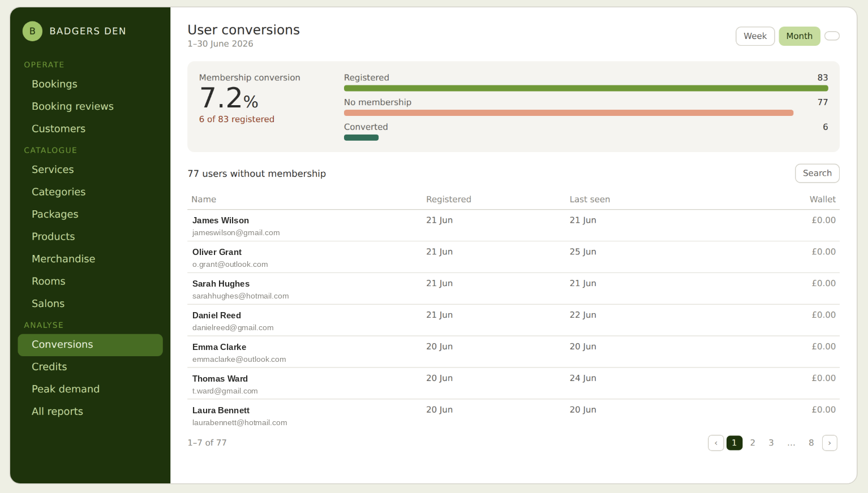Click the Badgers Den logo avatar
This screenshot has width=868, height=493.
point(32,31)
